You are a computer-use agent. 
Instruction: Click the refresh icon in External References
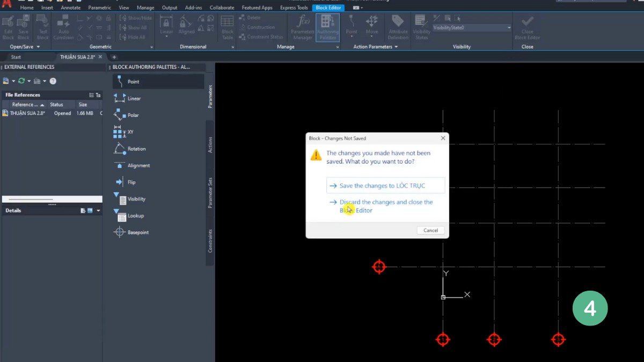point(21,81)
